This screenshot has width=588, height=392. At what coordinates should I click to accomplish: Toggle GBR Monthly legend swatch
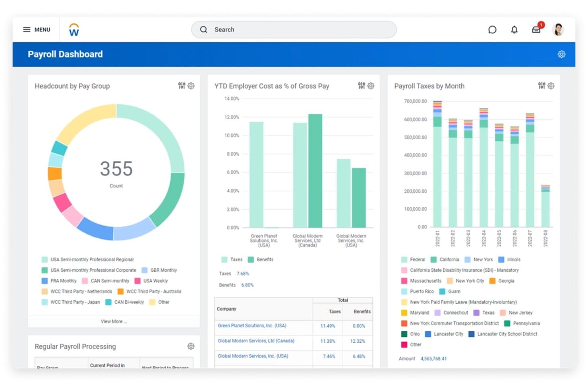click(x=145, y=270)
